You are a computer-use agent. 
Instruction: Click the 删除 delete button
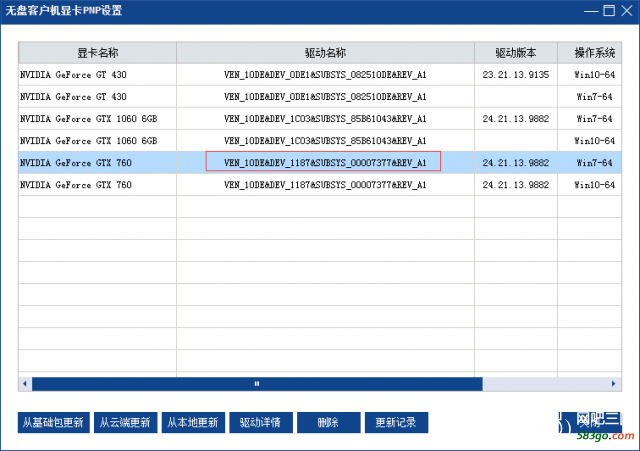(x=329, y=422)
